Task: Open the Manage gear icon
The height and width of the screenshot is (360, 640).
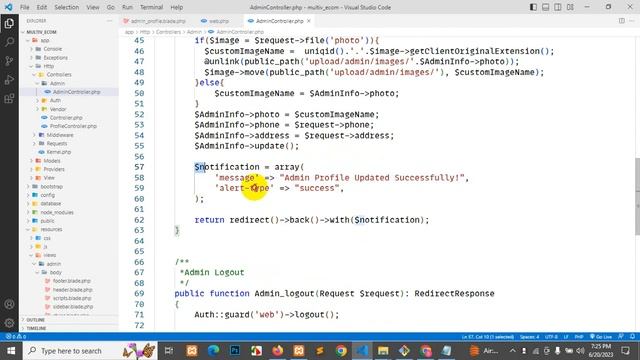Action: click(9, 323)
